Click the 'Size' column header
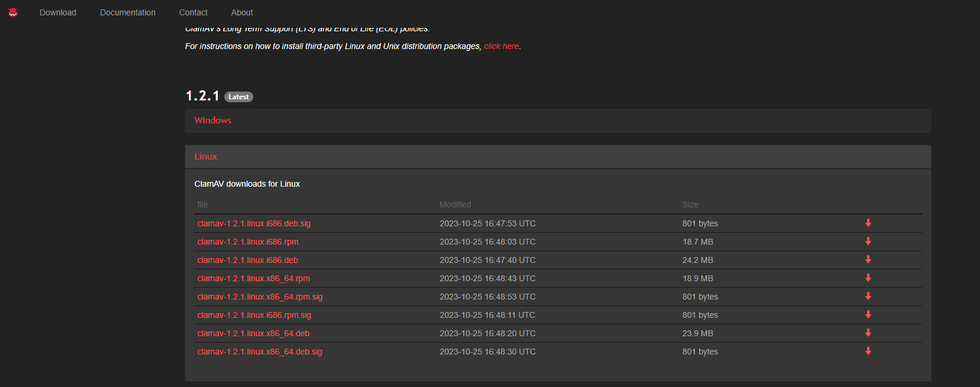Image resolution: width=980 pixels, height=387 pixels. point(690,204)
